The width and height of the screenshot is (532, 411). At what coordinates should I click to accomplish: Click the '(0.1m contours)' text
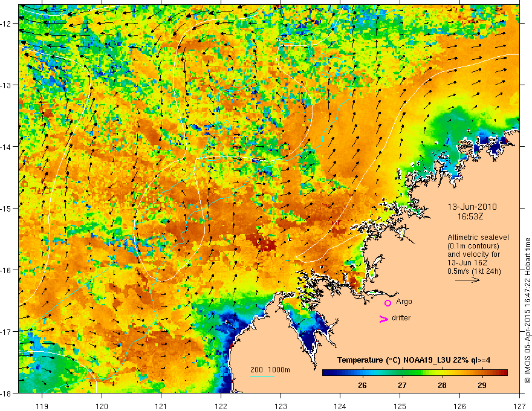point(473,246)
